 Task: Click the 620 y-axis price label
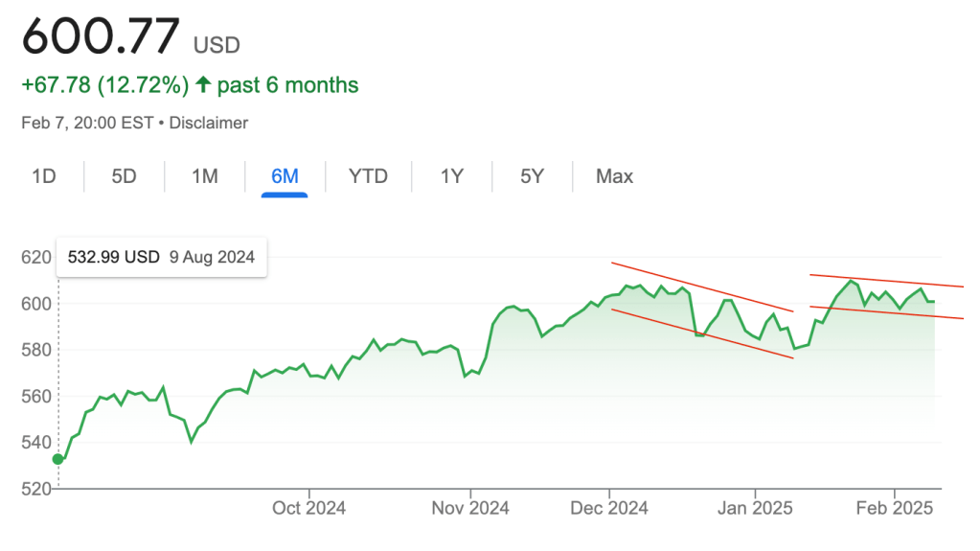(34, 257)
